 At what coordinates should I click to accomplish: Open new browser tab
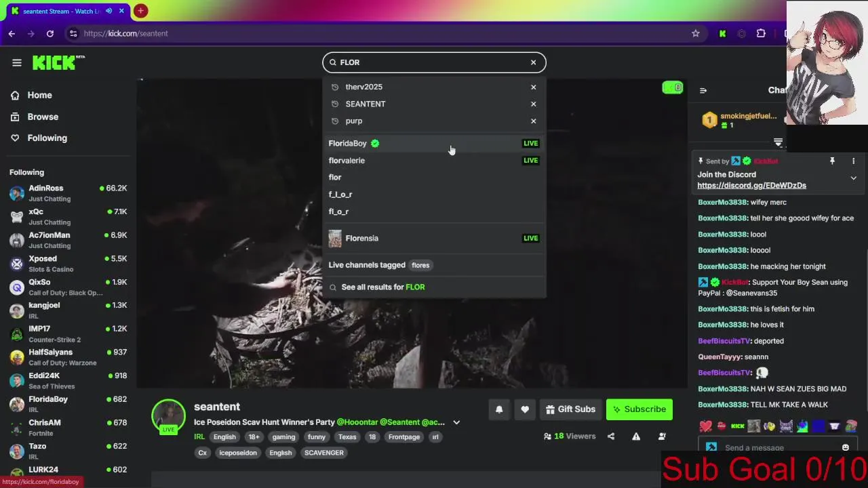140,11
